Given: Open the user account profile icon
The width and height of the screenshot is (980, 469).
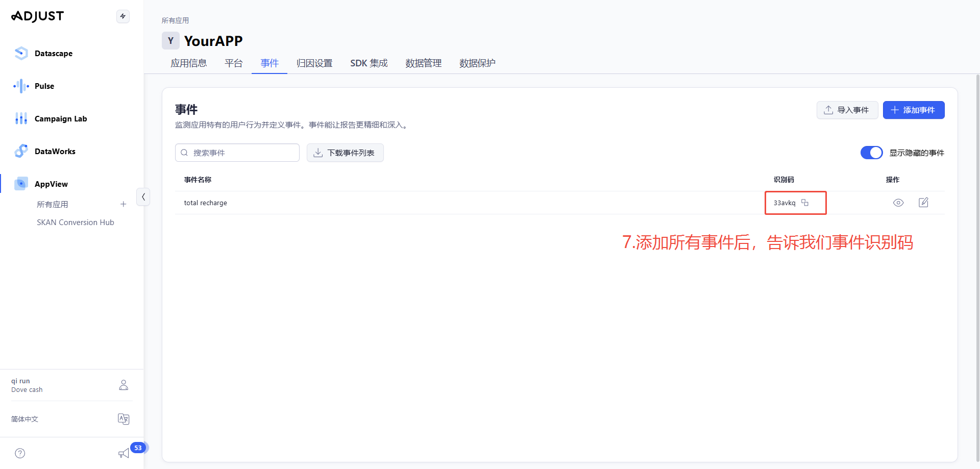Looking at the screenshot, I should 124,385.
